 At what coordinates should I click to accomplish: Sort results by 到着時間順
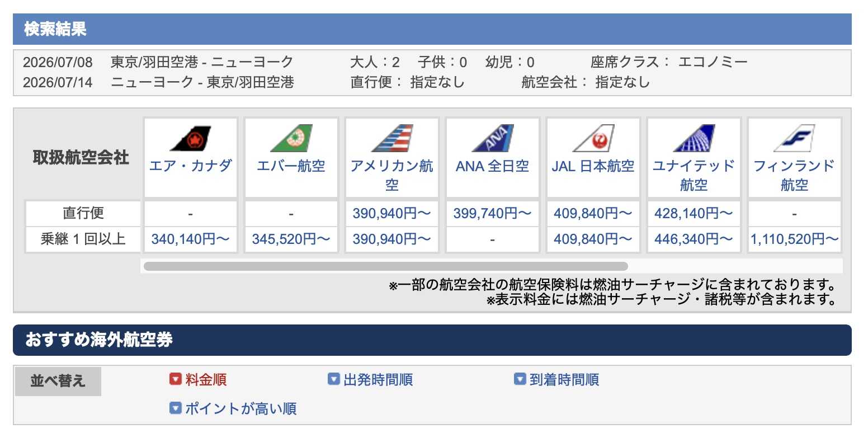(x=564, y=380)
